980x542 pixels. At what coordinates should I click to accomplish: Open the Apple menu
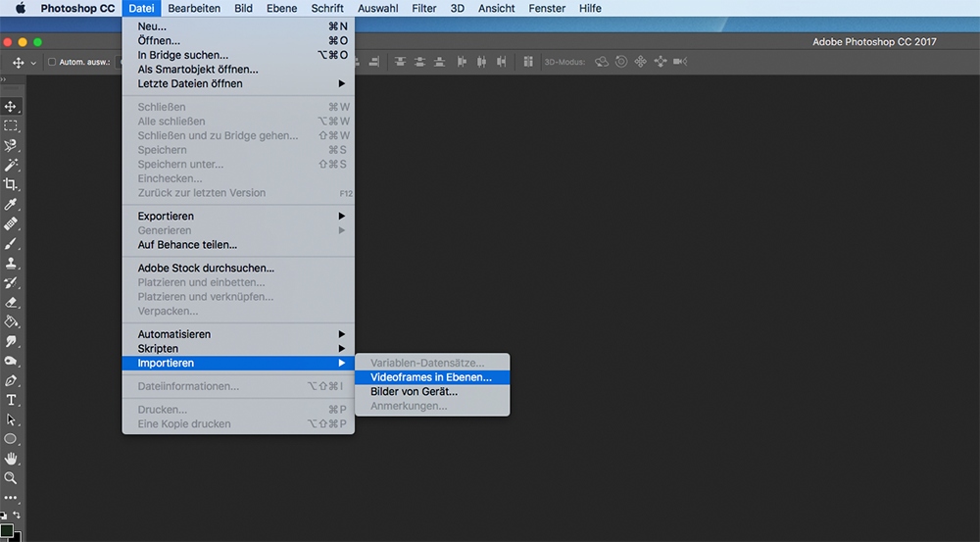pos(21,8)
